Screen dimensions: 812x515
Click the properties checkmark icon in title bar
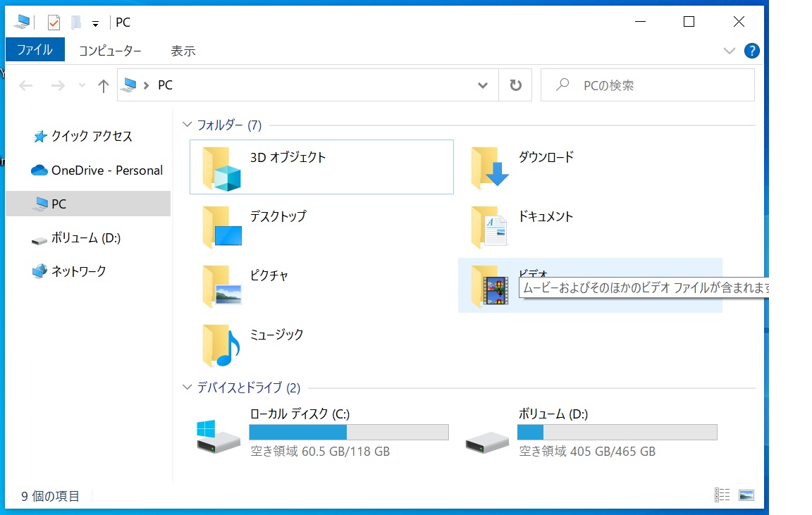pyautogui.click(x=54, y=23)
